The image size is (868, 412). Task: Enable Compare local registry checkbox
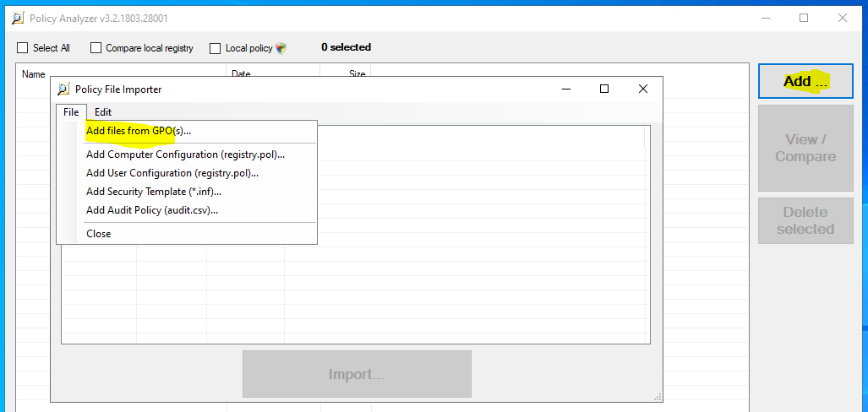(96, 48)
